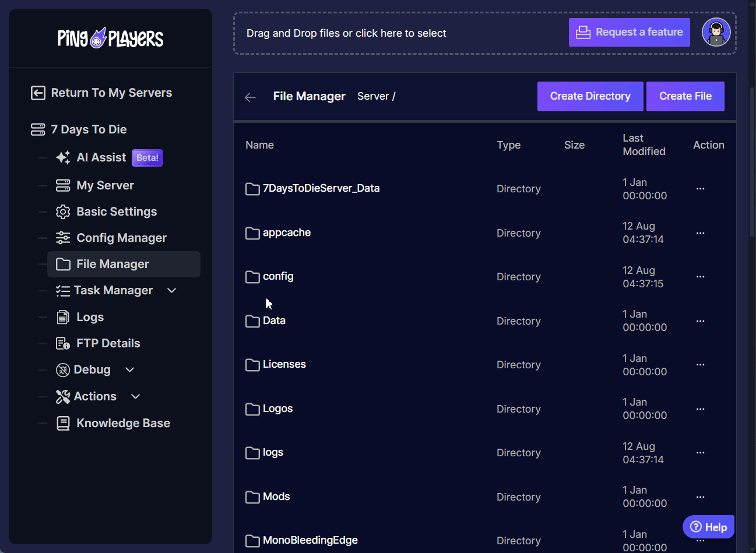Open action menu for Licenses row
Image resolution: width=756 pixels, height=553 pixels.
[701, 365]
